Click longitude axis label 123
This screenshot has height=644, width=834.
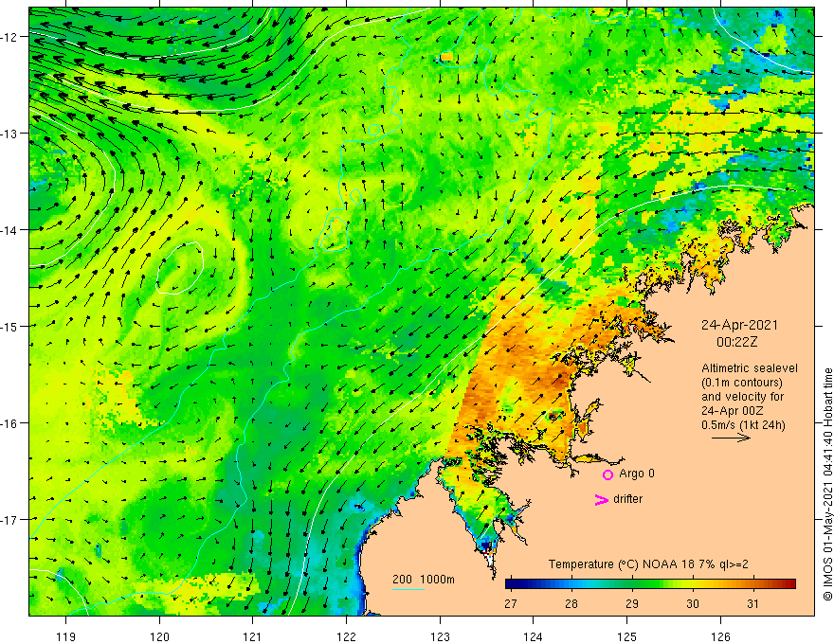[440, 636]
